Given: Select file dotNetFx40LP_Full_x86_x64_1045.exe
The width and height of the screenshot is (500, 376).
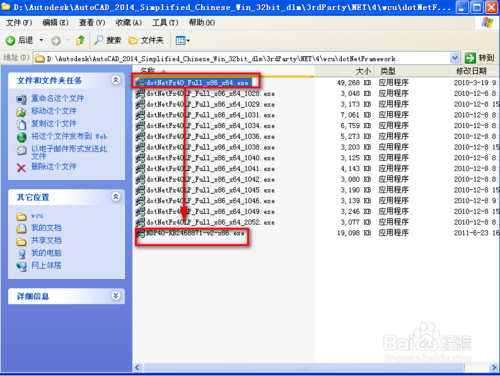Looking at the screenshot, I should point(210,190).
